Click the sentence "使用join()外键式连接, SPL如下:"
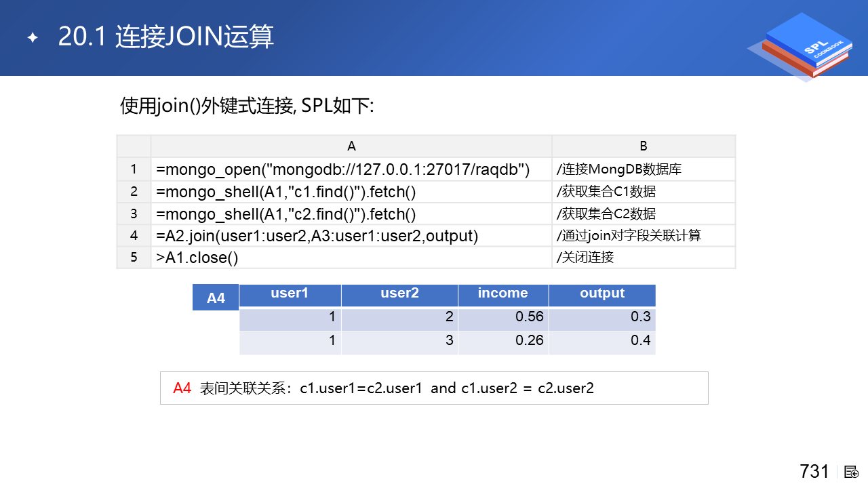The width and height of the screenshot is (868, 488). (248, 106)
